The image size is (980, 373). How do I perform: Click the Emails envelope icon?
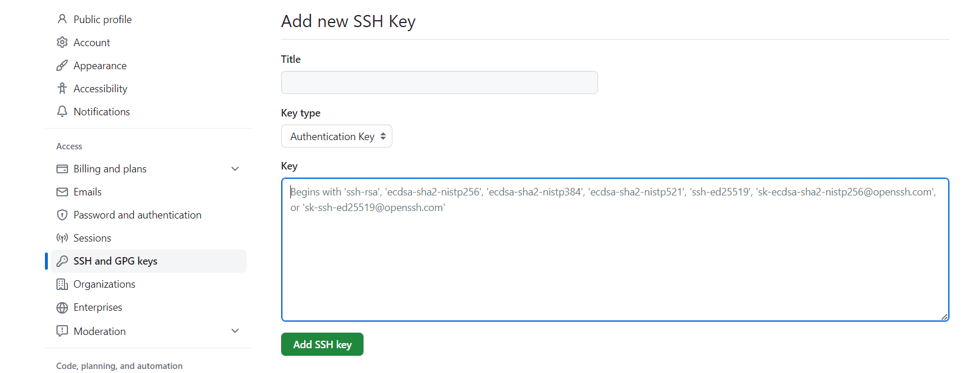click(62, 192)
